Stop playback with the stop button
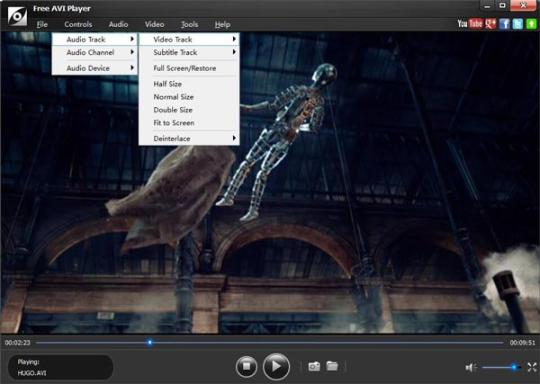The width and height of the screenshot is (540, 384). pyautogui.click(x=246, y=366)
